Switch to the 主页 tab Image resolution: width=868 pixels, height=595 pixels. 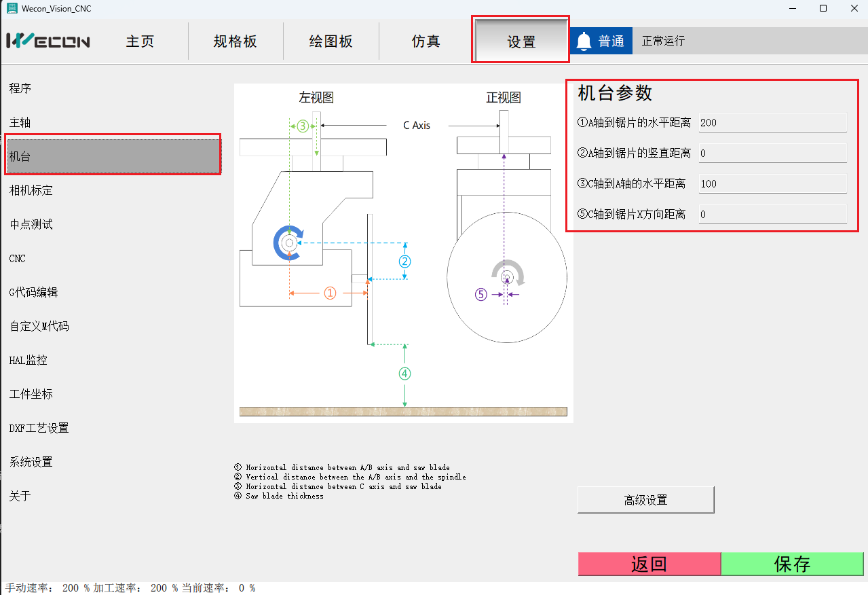click(140, 41)
